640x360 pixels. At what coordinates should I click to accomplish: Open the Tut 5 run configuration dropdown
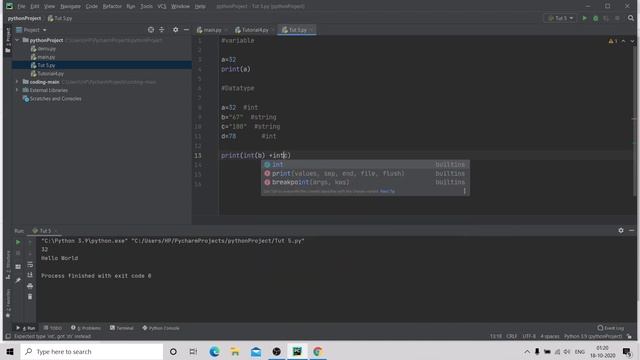(560, 18)
